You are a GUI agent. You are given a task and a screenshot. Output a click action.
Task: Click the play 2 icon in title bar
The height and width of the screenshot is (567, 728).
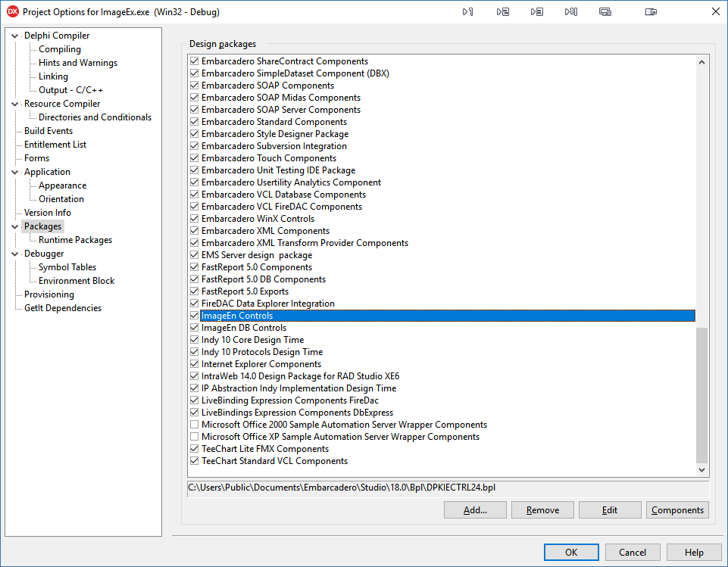tap(502, 11)
